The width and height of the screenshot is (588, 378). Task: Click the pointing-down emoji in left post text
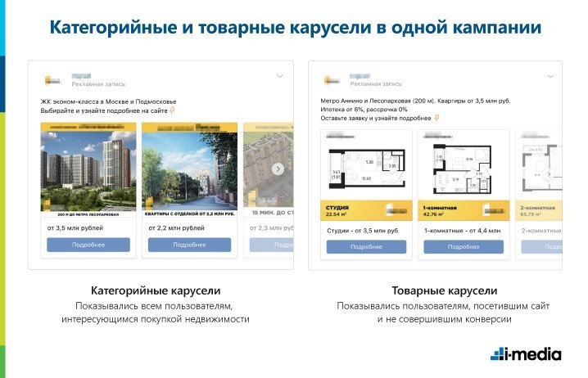click(x=172, y=110)
